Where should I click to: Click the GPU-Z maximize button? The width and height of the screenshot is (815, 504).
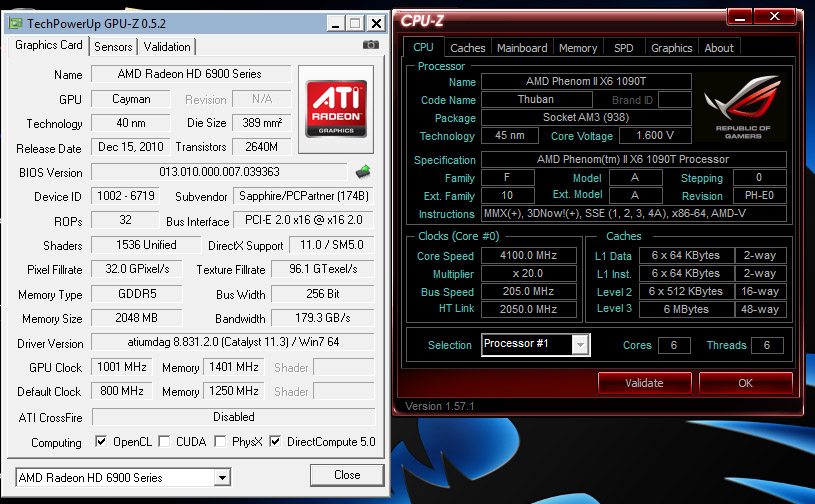[356, 23]
